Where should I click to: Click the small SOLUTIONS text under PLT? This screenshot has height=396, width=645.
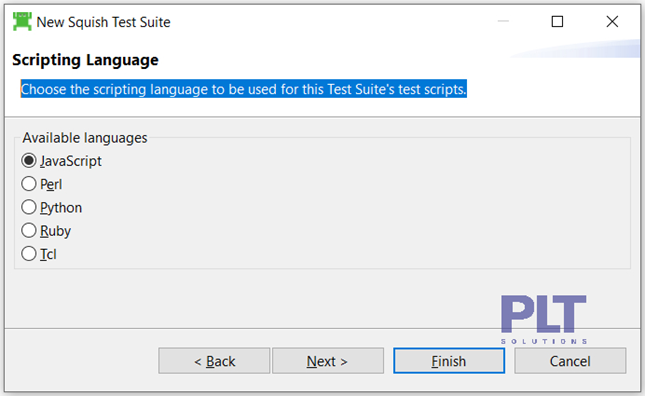544,341
